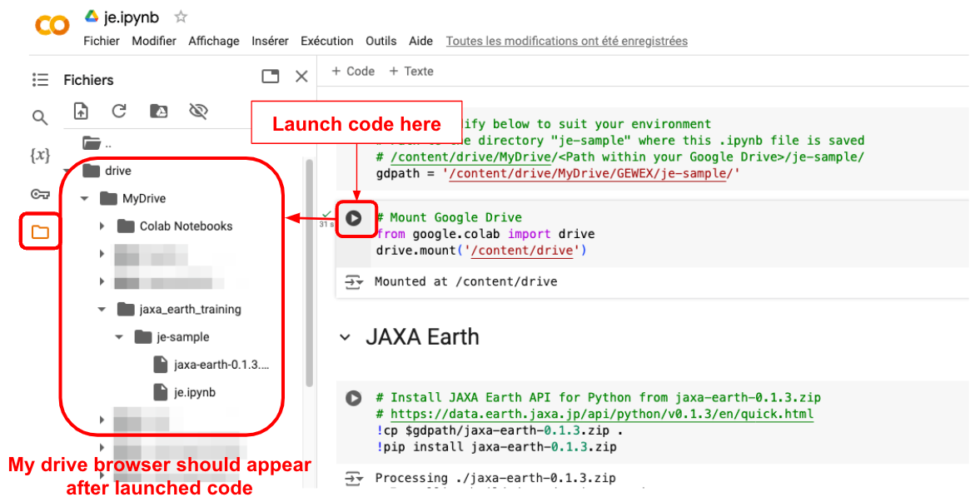This screenshot has width=980, height=502.
Task: Click the file panel vertical scrollbar
Action: [x=310, y=275]
